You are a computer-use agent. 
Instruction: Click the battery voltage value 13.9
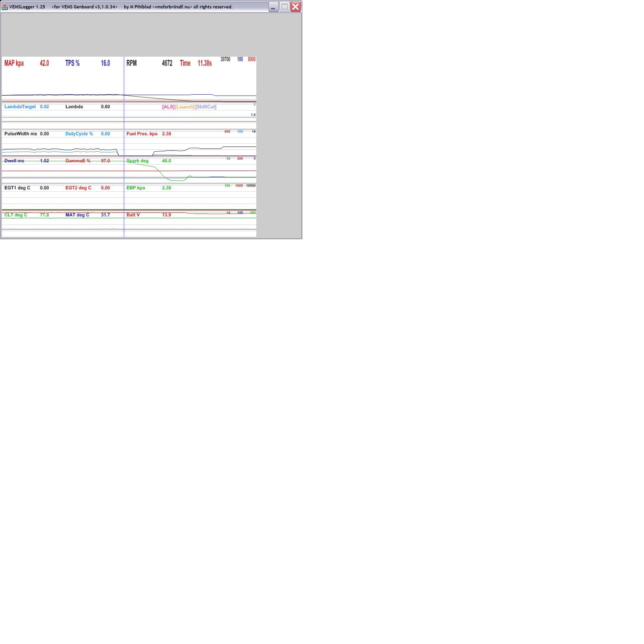pos(166,215)
